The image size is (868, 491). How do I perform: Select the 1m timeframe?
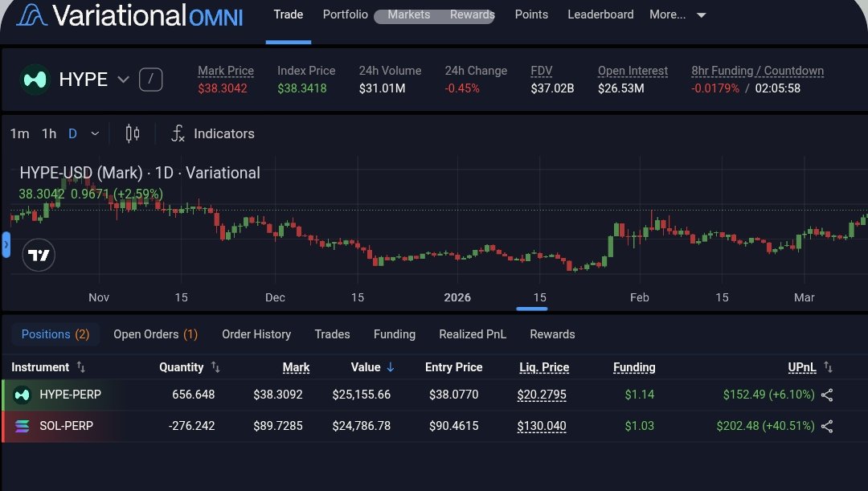[19, 133]
